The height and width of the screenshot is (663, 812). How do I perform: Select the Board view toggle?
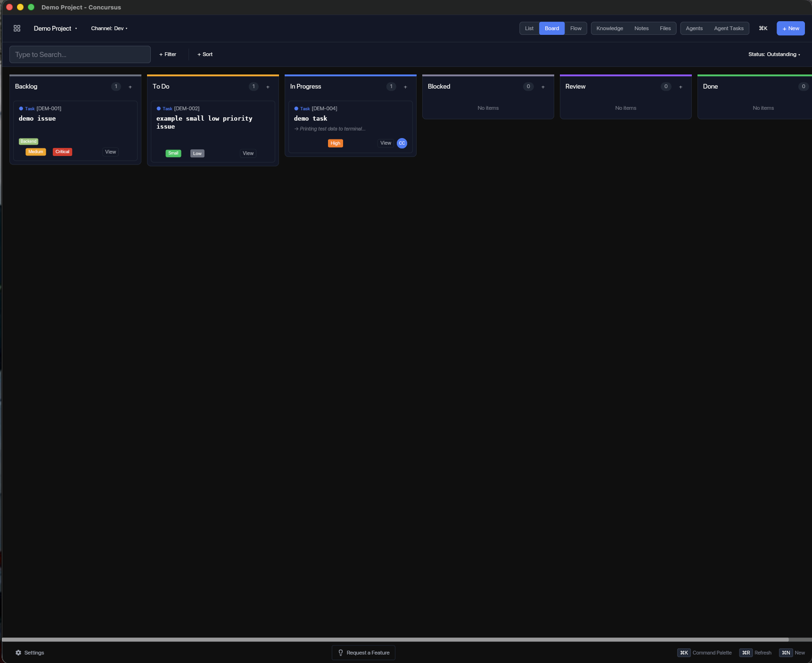tap(551, 28)
